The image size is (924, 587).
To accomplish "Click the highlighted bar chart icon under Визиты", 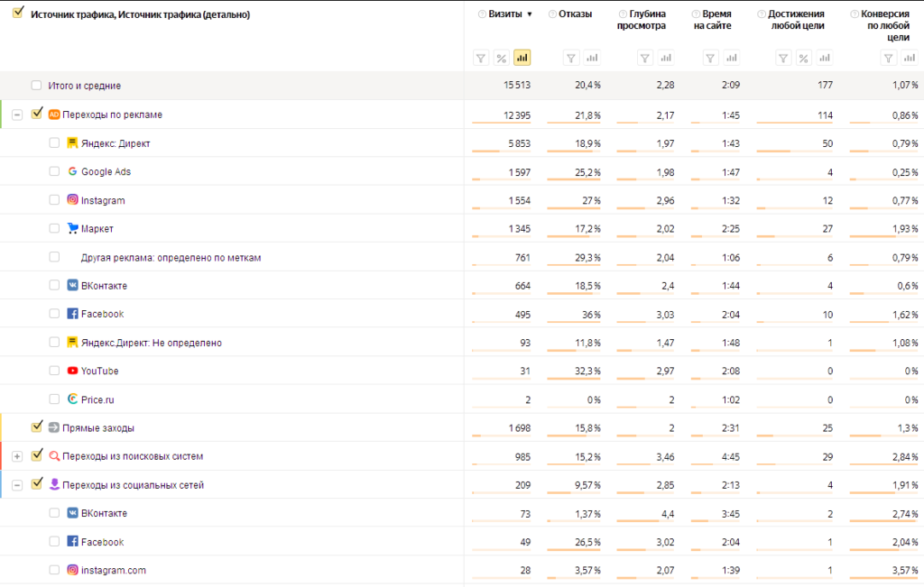I will coord(522,58).
